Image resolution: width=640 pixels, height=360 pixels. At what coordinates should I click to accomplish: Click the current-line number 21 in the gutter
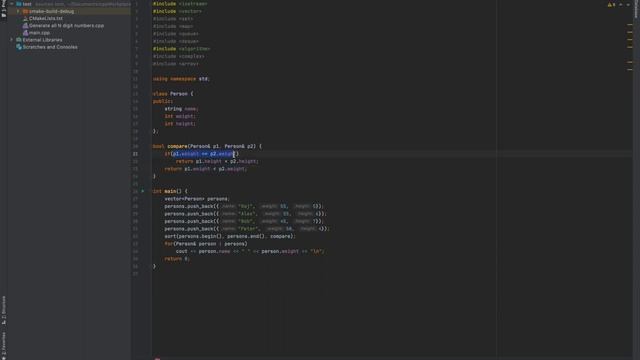click(135, 154)
